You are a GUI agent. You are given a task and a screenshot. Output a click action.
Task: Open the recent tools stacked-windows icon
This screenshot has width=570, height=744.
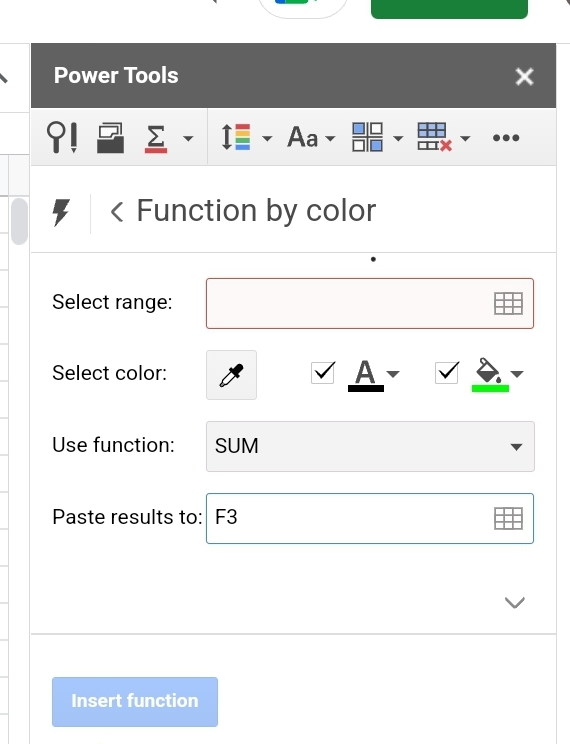(x=111, y=138)
